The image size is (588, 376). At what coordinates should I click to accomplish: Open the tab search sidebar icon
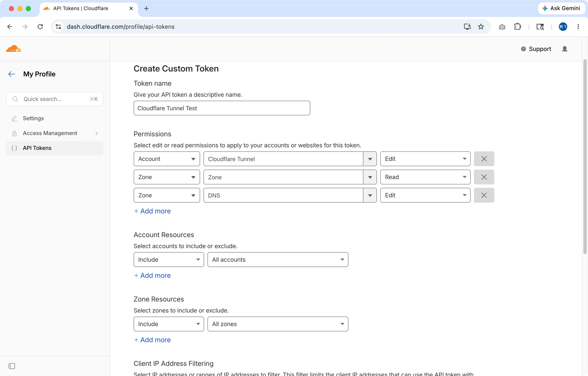click(540, 27)
